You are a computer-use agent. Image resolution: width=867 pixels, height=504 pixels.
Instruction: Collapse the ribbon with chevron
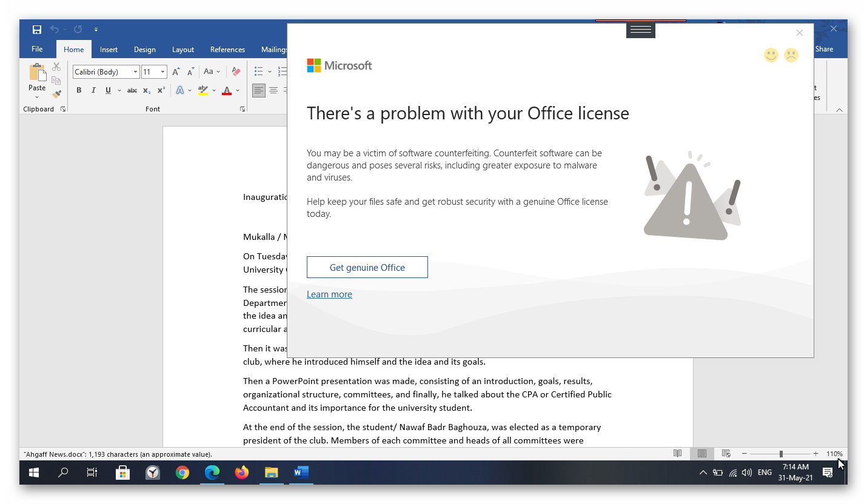click(x=839, y=110)
